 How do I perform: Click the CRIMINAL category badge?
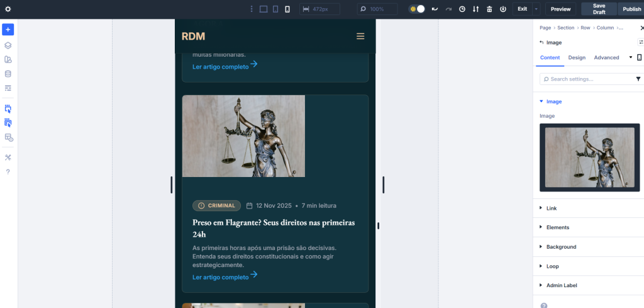[216, 205]
